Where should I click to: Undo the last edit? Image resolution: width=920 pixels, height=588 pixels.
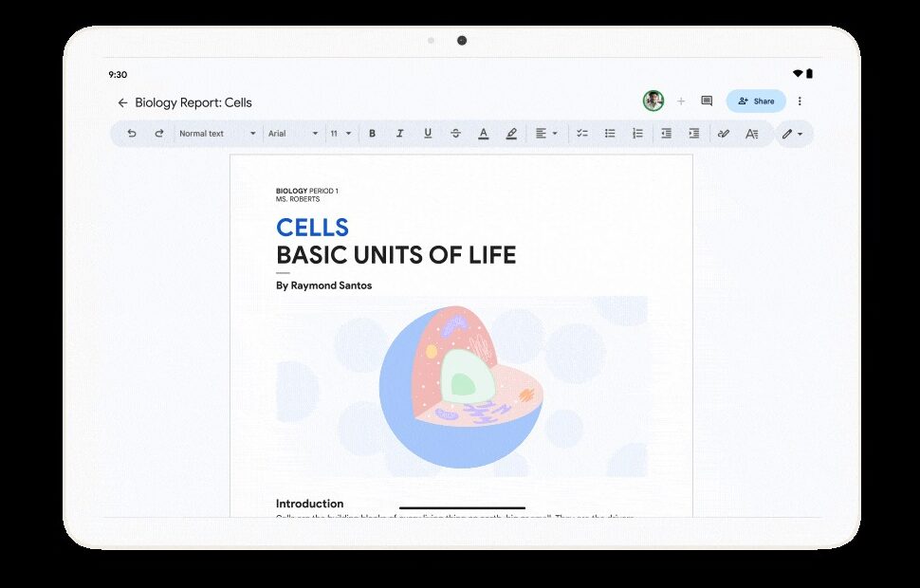132,134
